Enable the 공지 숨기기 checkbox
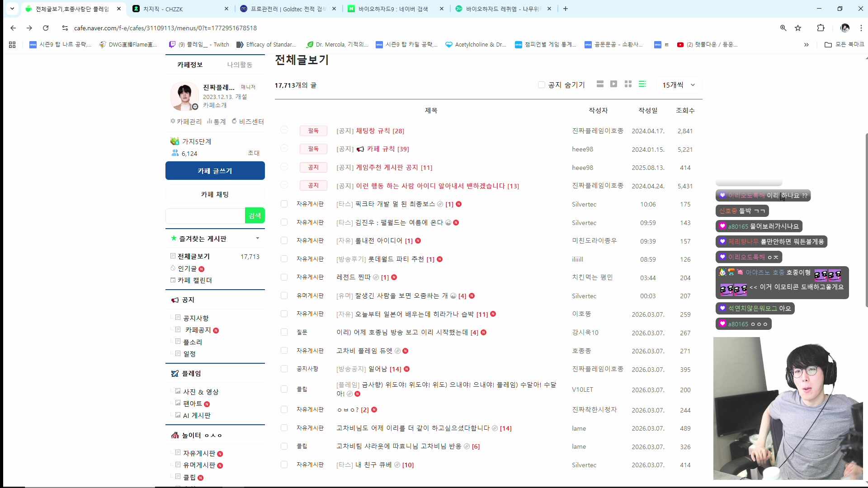Screen dimensions: 868x488 [x=541, y=84]
